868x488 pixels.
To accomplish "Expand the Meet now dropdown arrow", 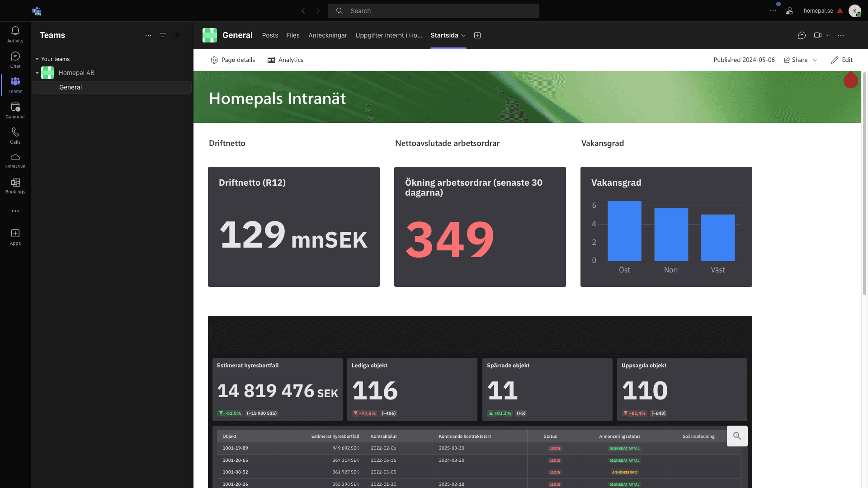I will 828,35.
